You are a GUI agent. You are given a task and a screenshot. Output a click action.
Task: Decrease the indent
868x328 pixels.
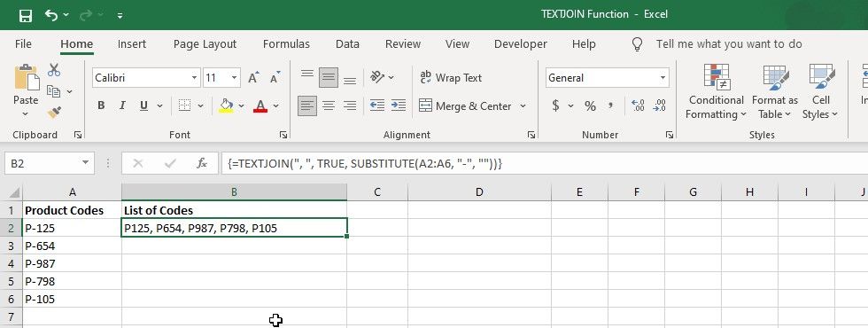coord(377,105)
